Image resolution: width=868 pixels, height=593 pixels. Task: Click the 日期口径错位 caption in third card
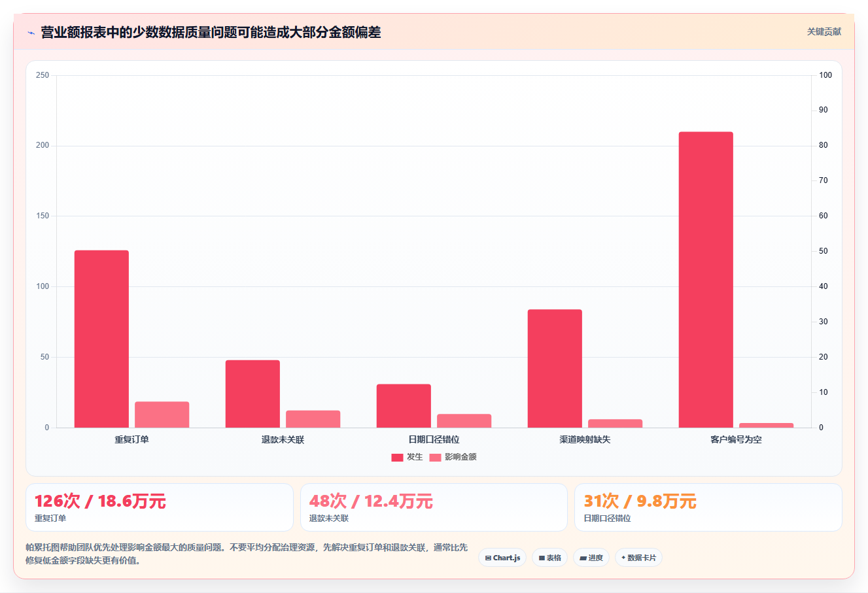pos(608,518)
